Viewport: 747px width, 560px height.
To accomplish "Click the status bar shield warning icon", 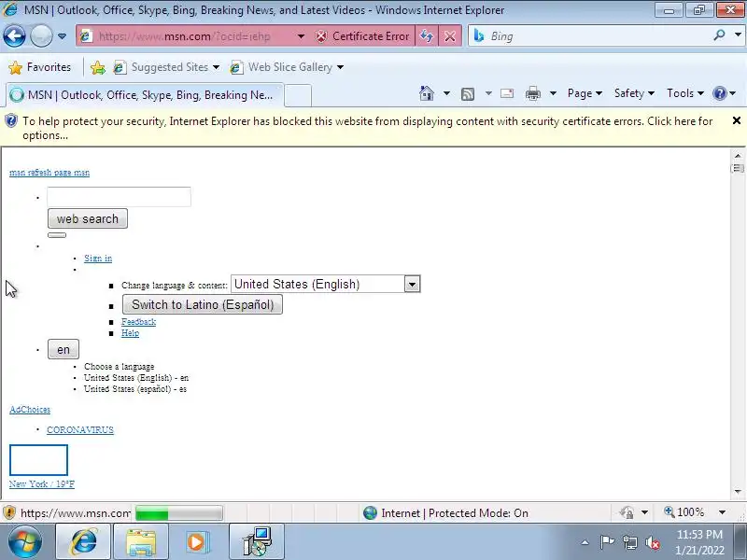I will 9,512.
